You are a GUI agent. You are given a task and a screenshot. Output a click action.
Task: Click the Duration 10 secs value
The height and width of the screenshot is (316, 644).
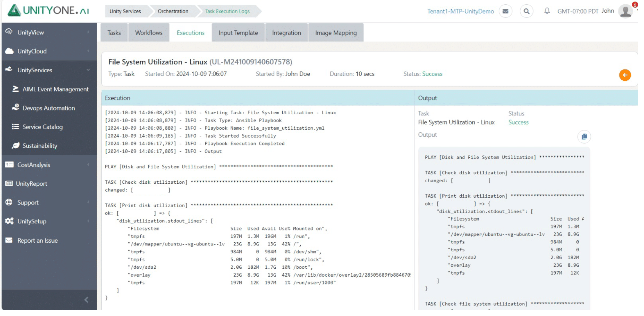coord(365,74)
